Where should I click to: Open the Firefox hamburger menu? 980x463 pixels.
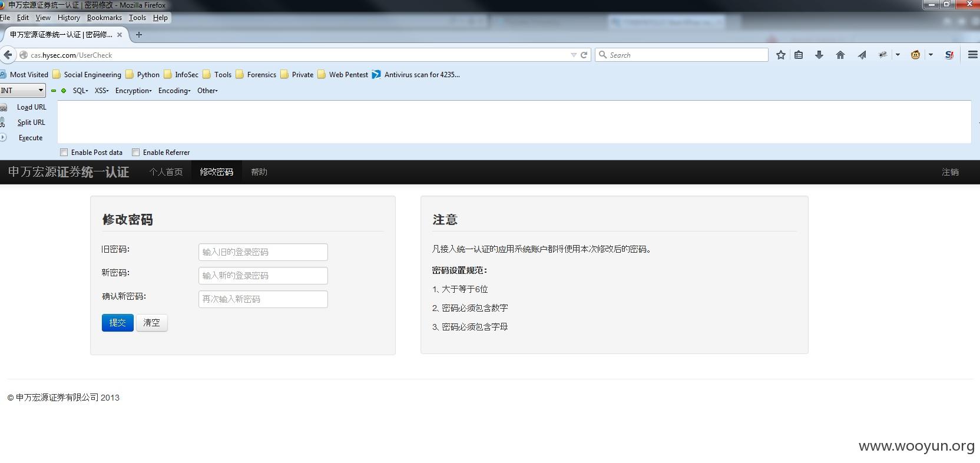(973, 55)
